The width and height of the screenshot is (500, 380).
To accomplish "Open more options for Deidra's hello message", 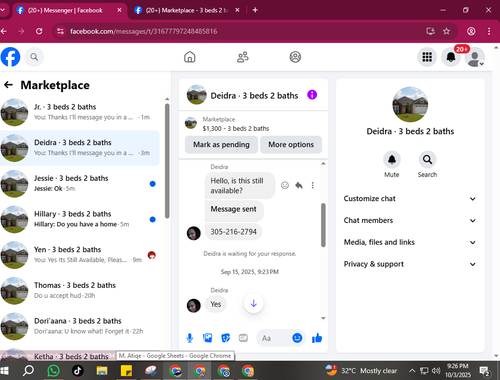I will click(x=312, y=185).
